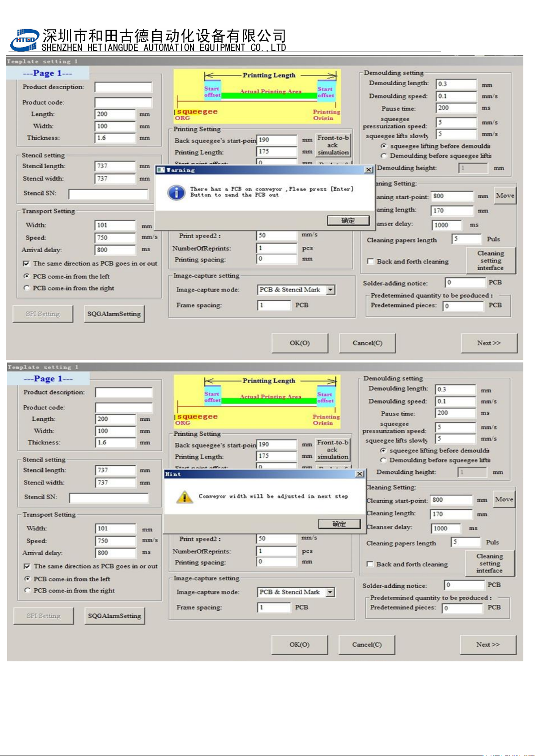Toggle 'The same direction as PCB' checkbox, Warning screenshot

point(26,263)
